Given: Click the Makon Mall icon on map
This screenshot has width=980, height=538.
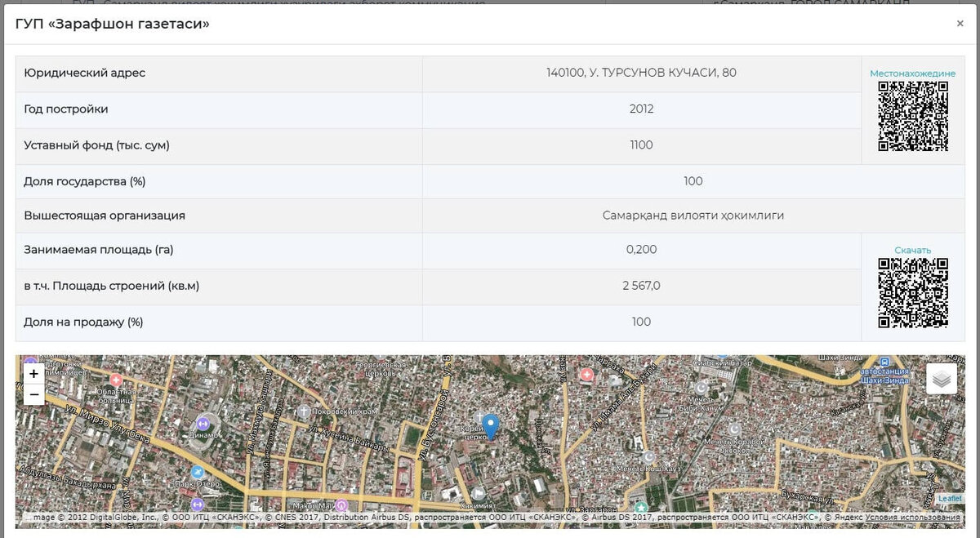Looking at the screenshot, I should 341,505.
